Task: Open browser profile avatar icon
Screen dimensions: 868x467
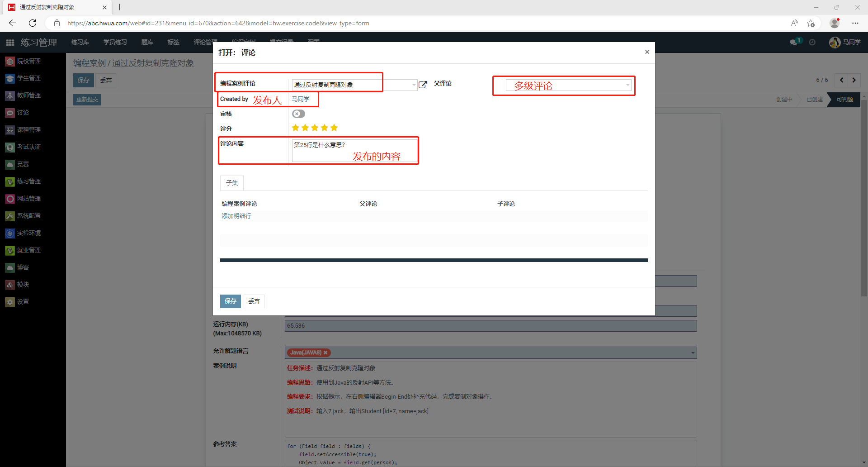Action: click(x=835, y=23)
